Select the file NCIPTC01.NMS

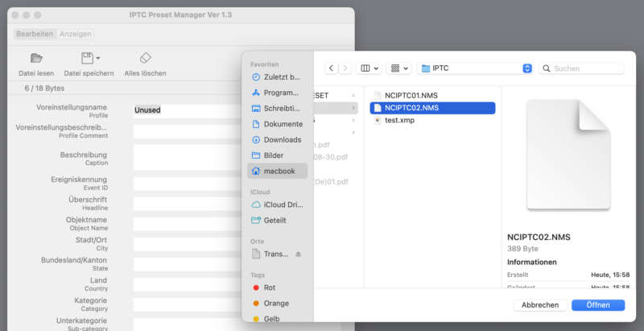click(x=411, y=95)
